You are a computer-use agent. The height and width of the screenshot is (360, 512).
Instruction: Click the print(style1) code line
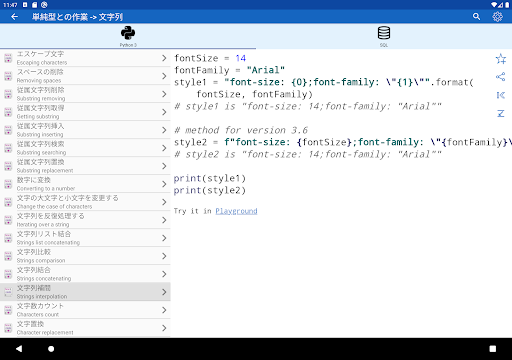click(210, 178)
